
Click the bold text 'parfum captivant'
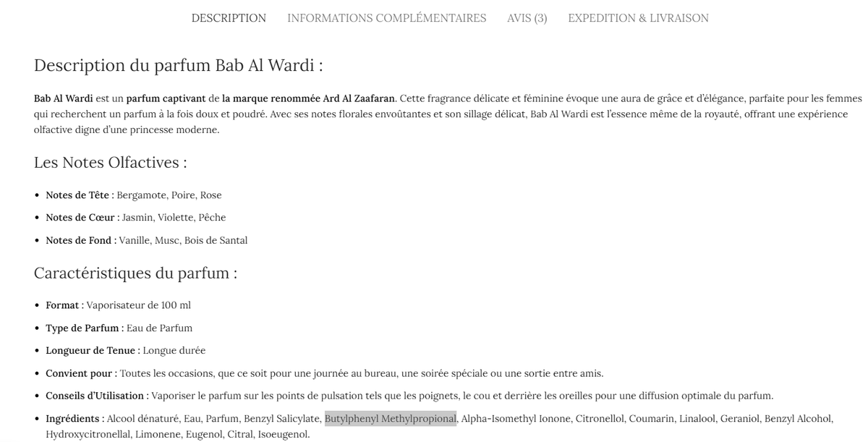(x=166, y=98)
